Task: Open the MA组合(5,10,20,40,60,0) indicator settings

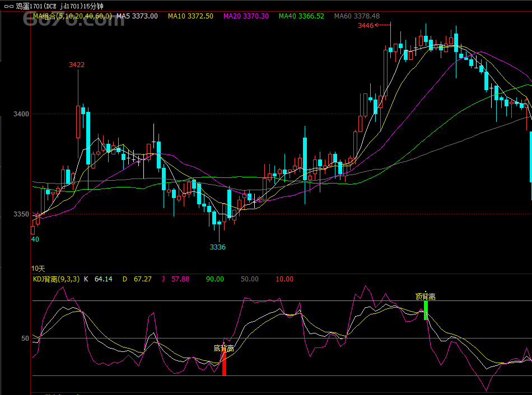Action: click(72, 16)
